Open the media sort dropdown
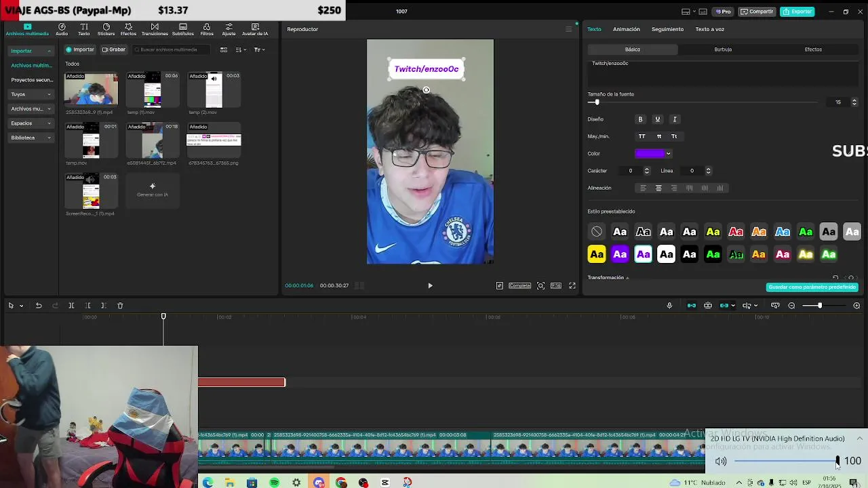Viewport: 868px width, 488px height. tap(241, 49)
